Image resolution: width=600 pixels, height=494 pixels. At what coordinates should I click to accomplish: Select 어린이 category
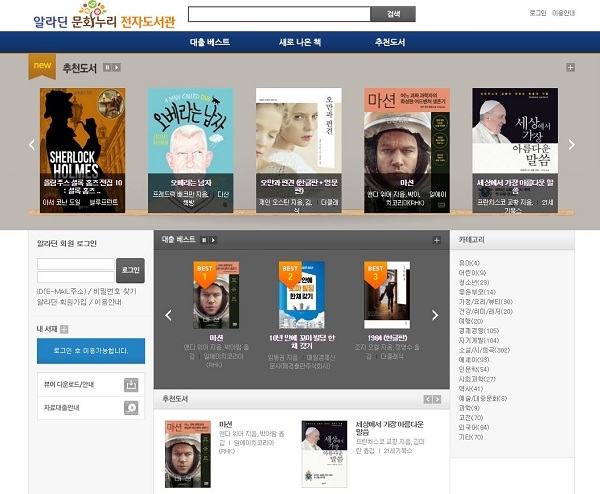[472, 273]
